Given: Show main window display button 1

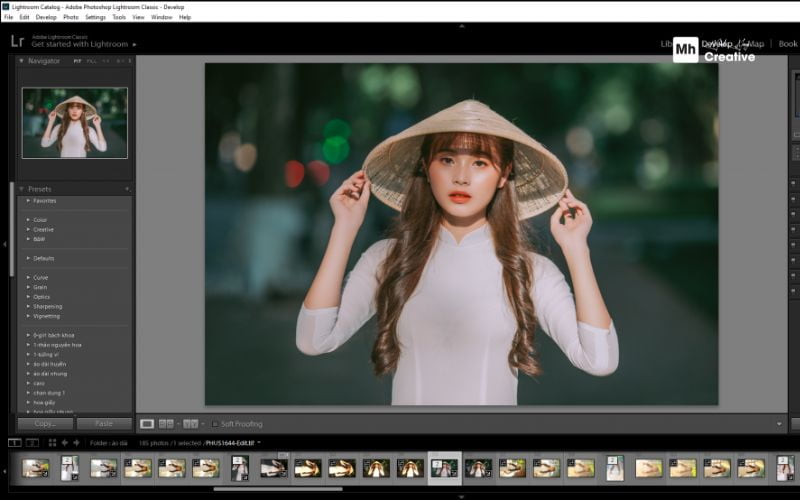Looking at the screenshot, I should (15, 443).
